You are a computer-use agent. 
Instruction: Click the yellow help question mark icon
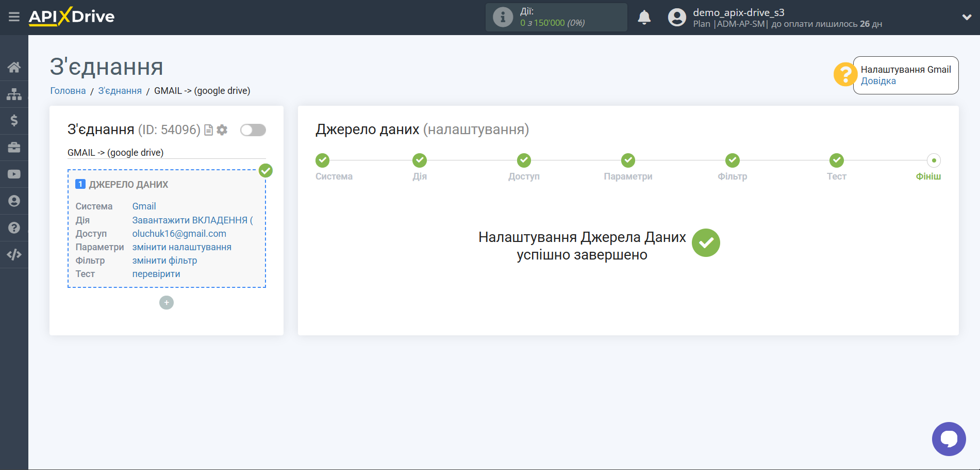tap(845, 75)
